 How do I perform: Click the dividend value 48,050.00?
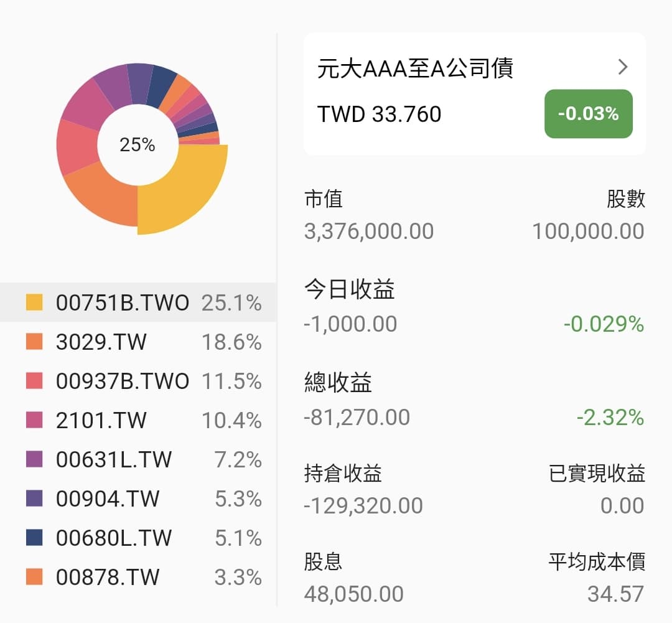click(x=353, y=593)
